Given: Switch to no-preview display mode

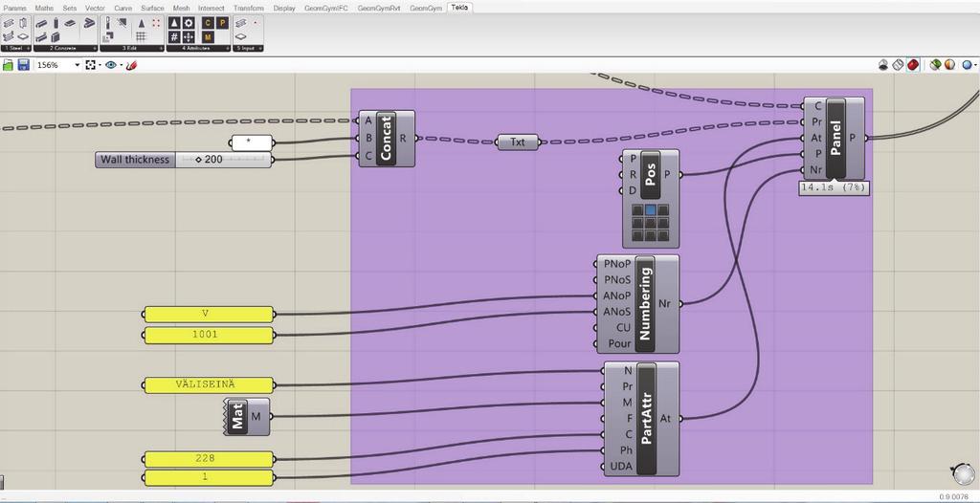Looking at the screenshot, I should coord(883,64).
